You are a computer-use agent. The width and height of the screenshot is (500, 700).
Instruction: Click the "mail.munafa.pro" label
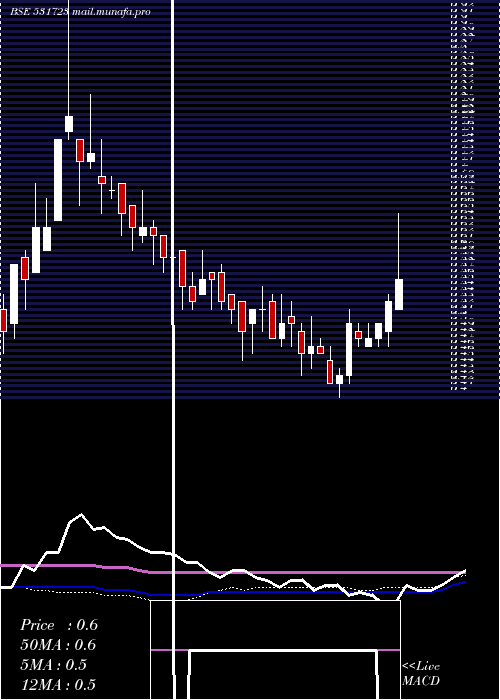(x=111, y=12)
